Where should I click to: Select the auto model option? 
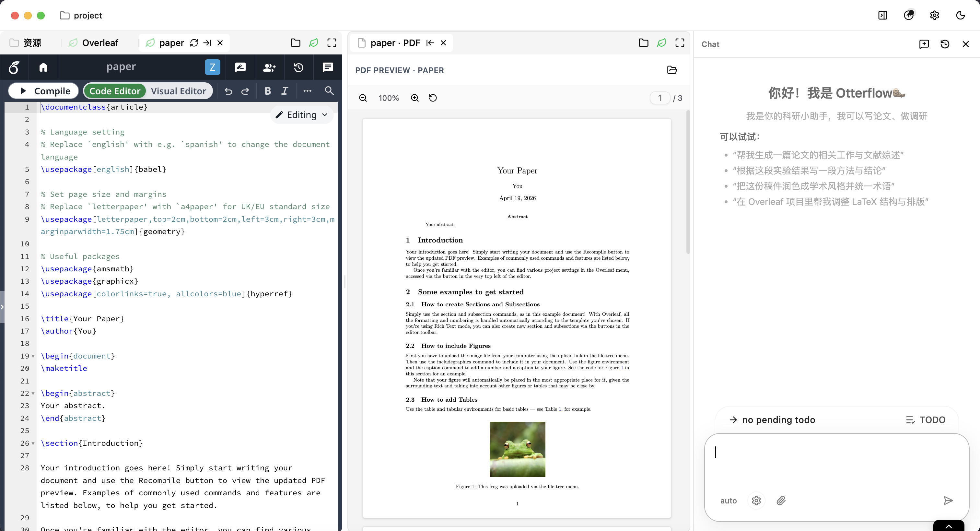tap(729, 501)
